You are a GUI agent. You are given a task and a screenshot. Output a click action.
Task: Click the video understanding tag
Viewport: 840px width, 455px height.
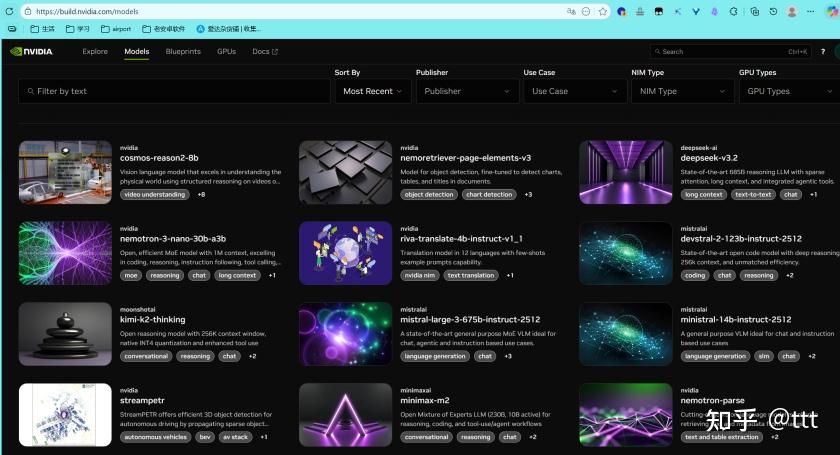coord(155,194)
